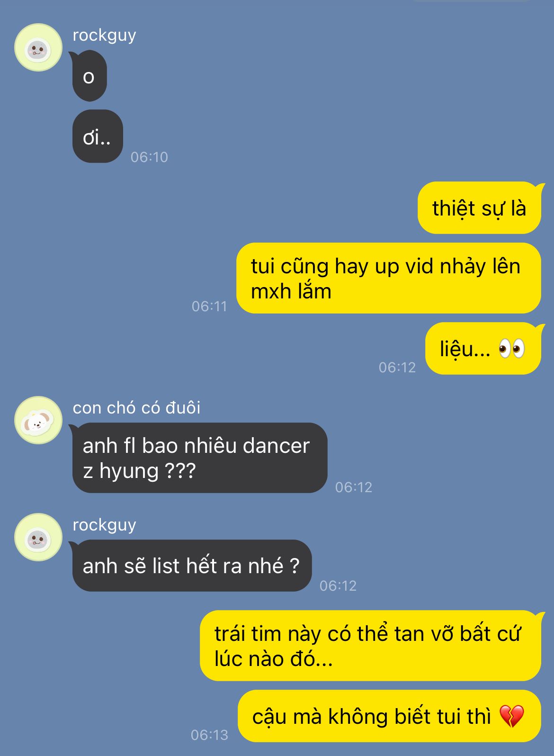Open the rockguy sender name at top
Screen dimensions: 554x756
pyautogui.click(x=104, y=36)
